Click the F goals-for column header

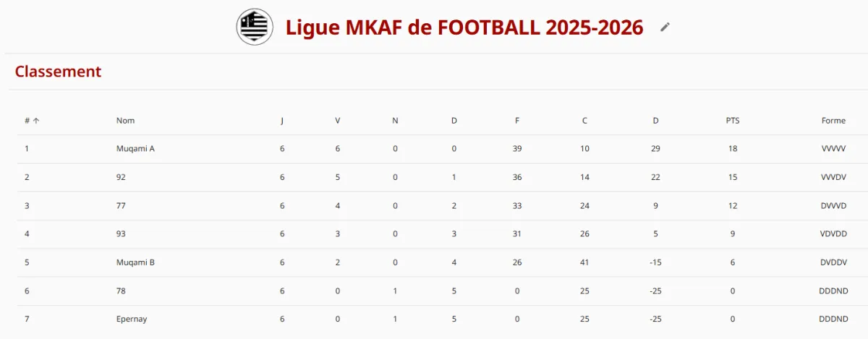[517, 121]
